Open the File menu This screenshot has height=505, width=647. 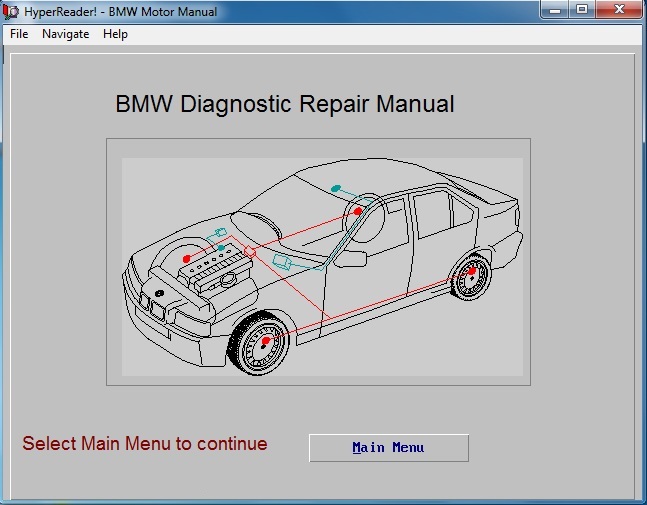(18, 34)
